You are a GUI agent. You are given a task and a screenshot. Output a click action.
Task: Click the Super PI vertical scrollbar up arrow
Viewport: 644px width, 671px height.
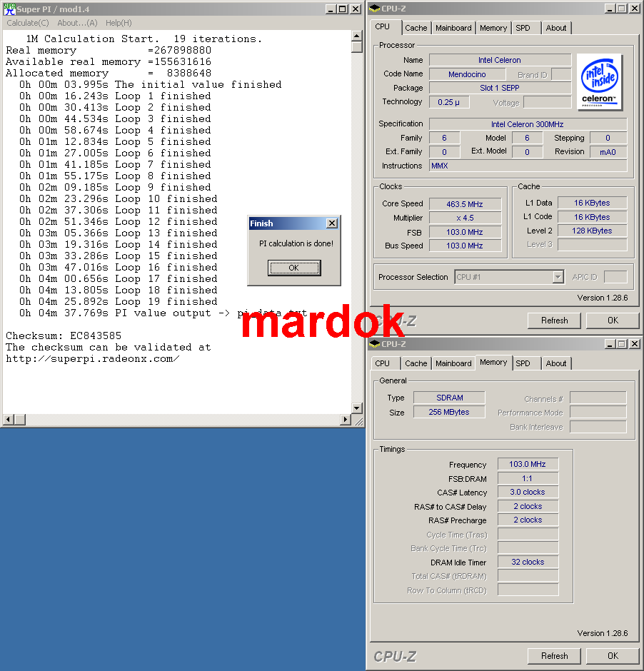[x=357, y=36]
